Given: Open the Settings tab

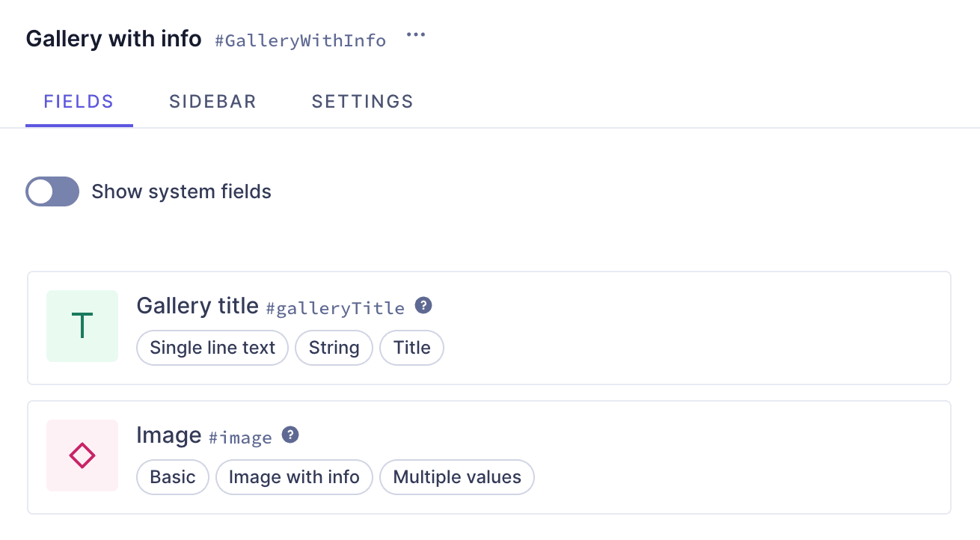Looking at the screenshot, I should tap(362, 102).
